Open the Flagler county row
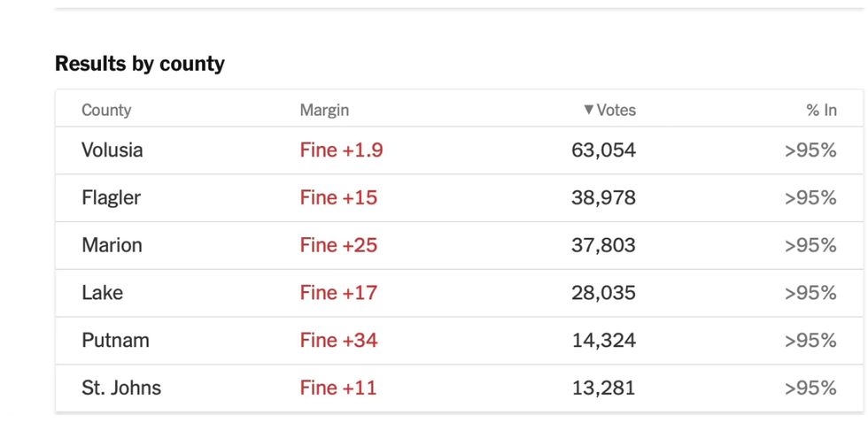This screenshot has height=446, width=868. coord(111,198)
